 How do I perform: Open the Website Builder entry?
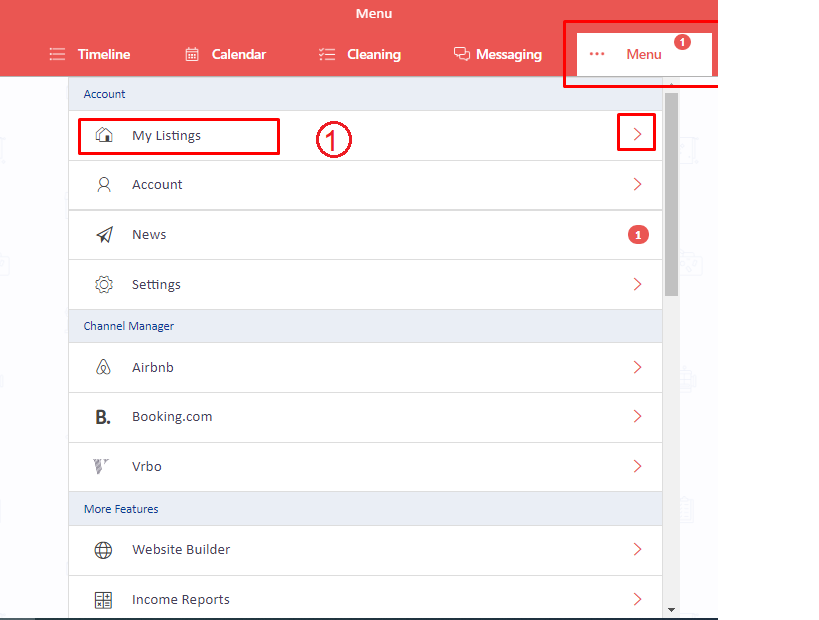[x=365, y=551]
